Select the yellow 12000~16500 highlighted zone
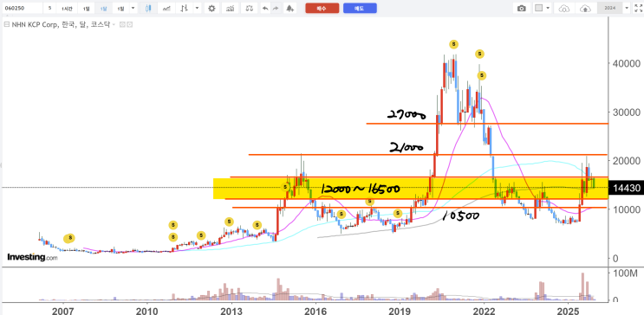The width and height of the screenshot is (644, 315). [x=411, y=189]
